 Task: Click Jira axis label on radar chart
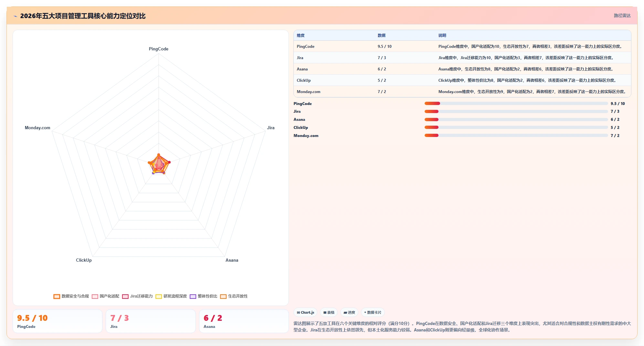[271, 128]
